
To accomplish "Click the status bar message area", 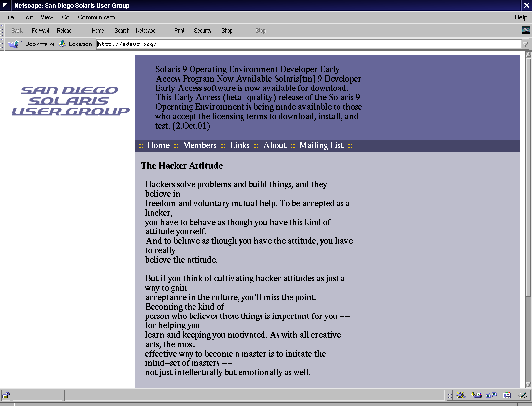I will (254, 395).
